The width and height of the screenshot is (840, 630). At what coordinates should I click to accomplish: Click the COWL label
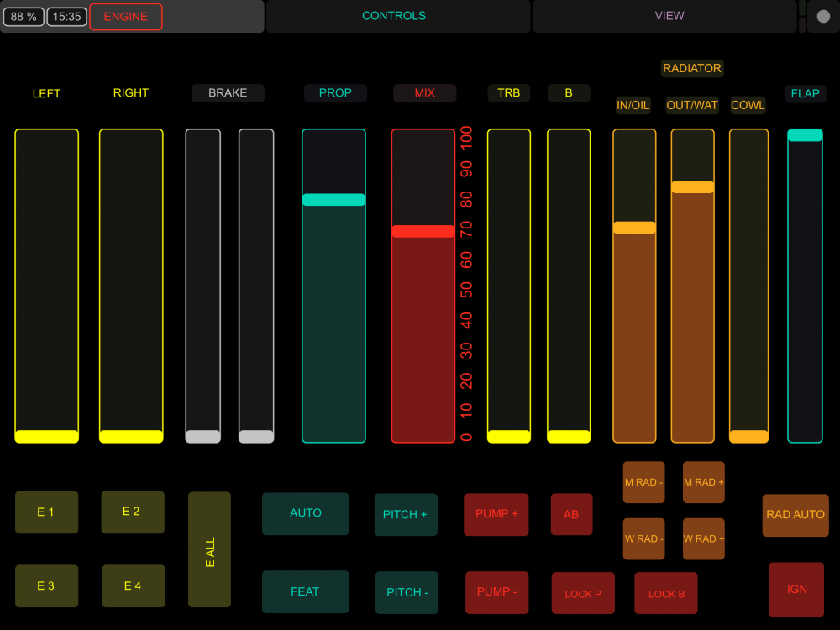(x=748, y=105)
